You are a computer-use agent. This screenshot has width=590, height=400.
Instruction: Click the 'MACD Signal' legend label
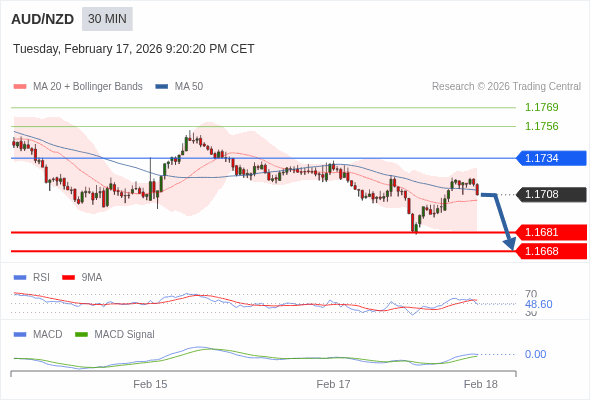point(124,335)
